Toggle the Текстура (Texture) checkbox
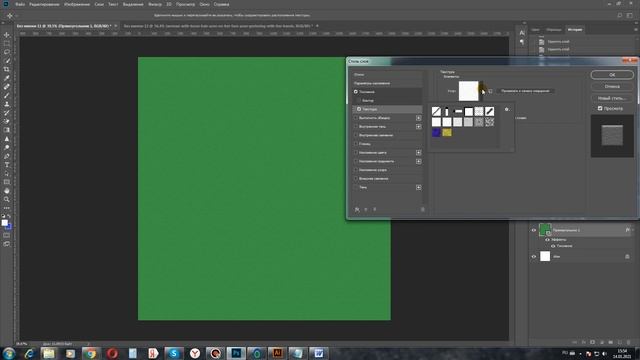This screenshot has width=640, height=360. coord(359,109)
